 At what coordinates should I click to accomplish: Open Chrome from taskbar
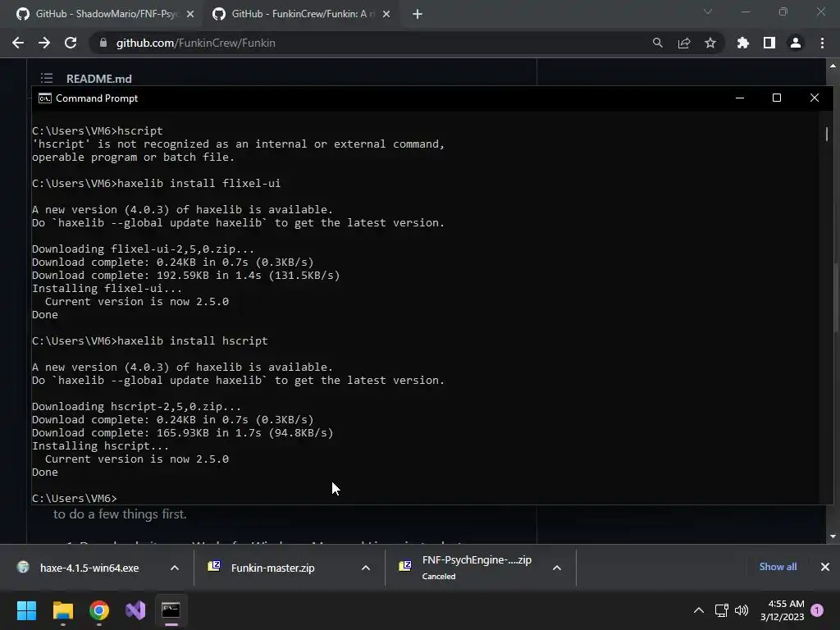pos(99,610)
